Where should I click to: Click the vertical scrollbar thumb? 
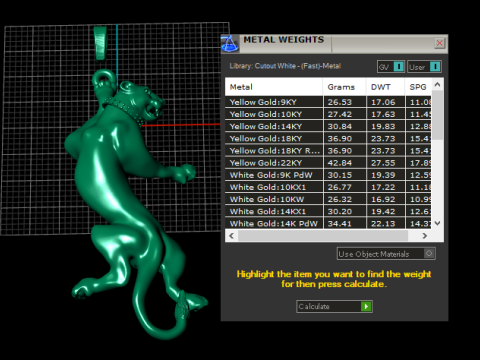[438, 115]
